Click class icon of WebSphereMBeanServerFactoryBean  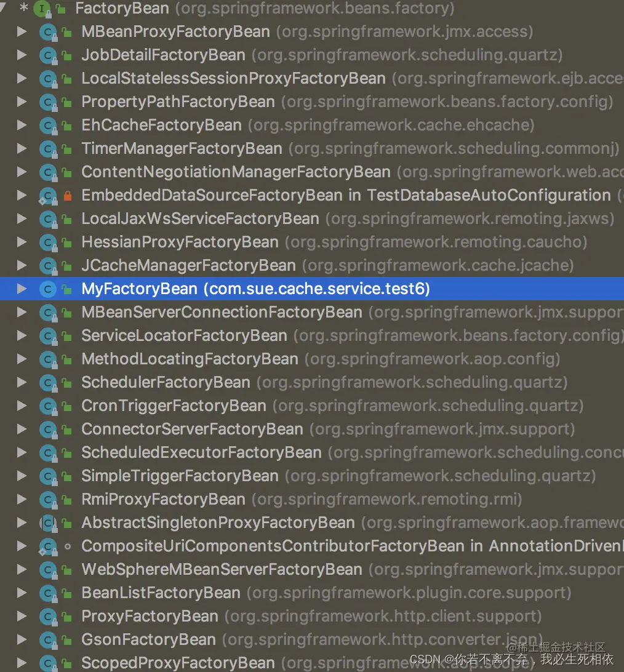pyautogui.click(x=48, y=570)
